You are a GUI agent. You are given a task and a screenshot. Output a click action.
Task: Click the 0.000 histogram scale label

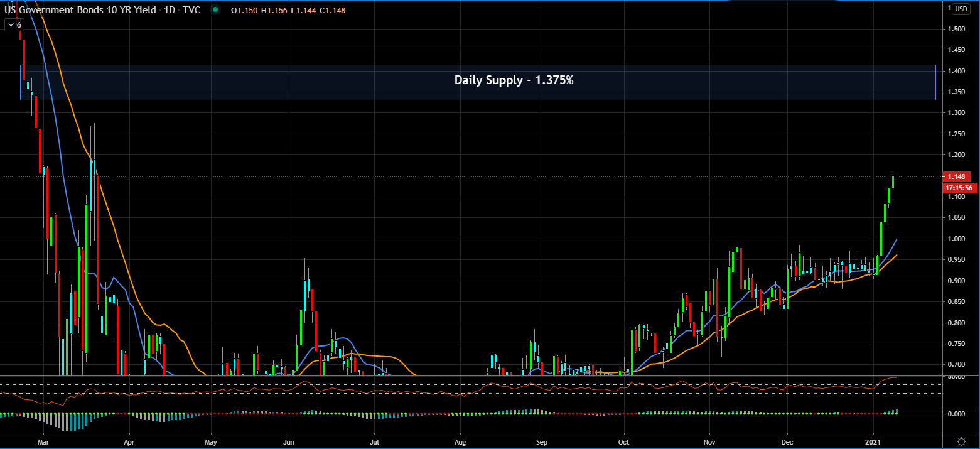(957, 414)
